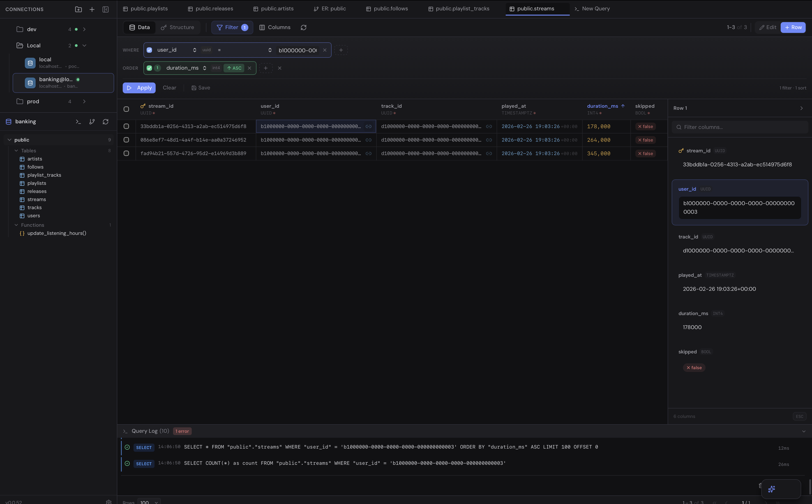The height and width of the screenshot is (504, 812).
Task: Add a new row with the Row button
Action: (x=793, y=27)
